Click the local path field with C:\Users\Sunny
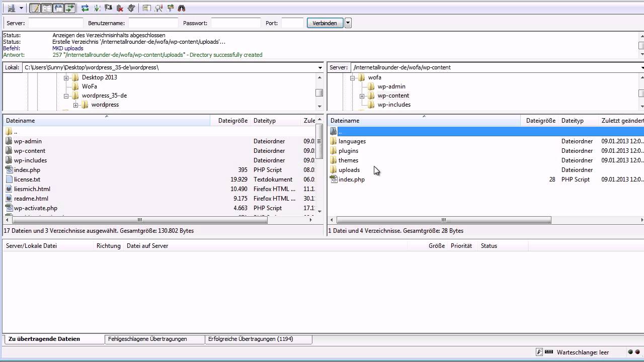 [170, 67]
